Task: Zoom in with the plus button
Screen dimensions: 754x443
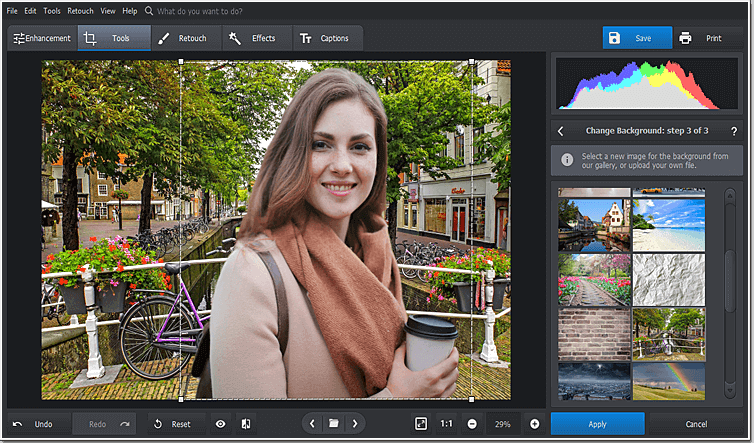Action: point(534,424)
